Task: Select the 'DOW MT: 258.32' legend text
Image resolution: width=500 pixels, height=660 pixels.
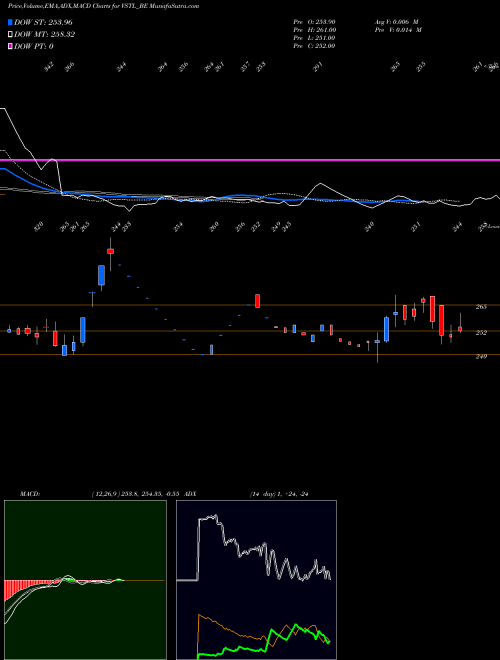Action: (45, 35)
